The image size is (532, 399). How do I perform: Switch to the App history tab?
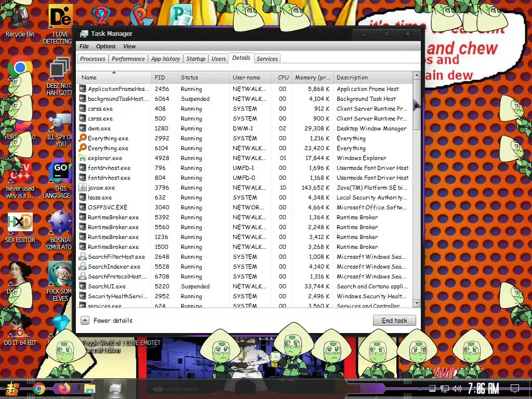tap(166, 59)
